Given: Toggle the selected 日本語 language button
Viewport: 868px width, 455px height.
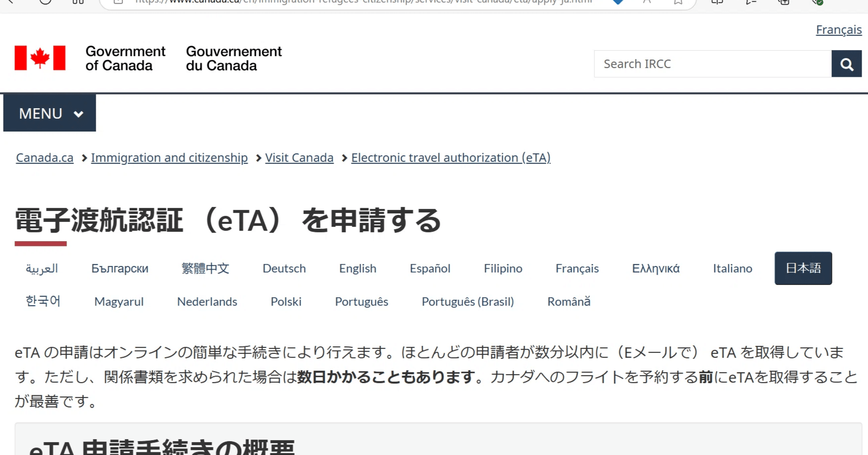Looking at the screenshot, I should (x=803, y=268).
